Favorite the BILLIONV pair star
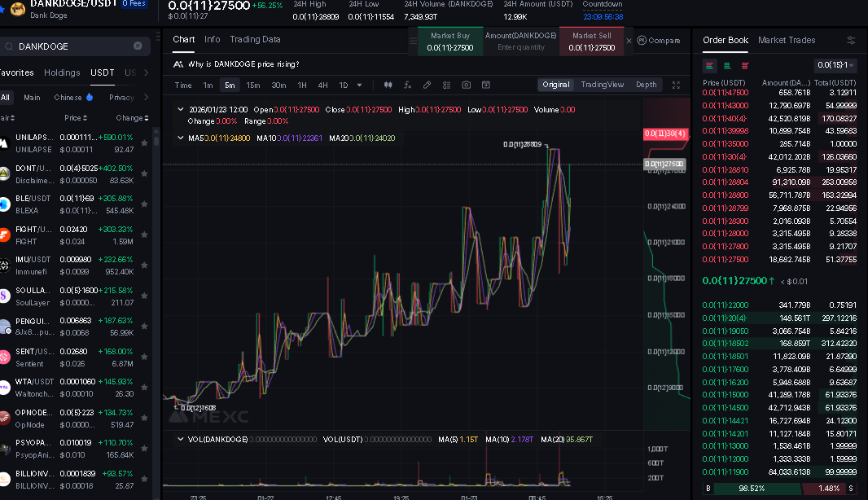868x500 pixels. (144, 479)
